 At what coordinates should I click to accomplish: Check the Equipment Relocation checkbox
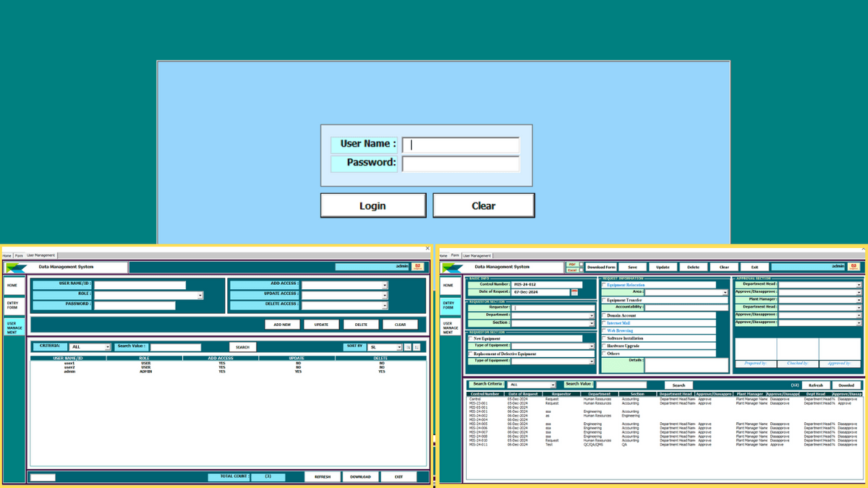[604, 285]
